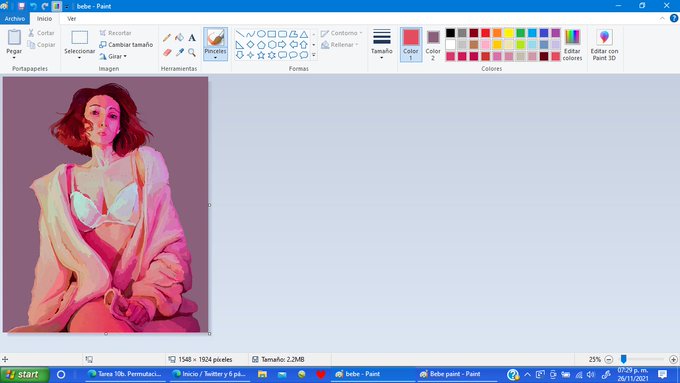Switch to the Inicio tab
Screen dimensions: 680x383
point(44,19)
